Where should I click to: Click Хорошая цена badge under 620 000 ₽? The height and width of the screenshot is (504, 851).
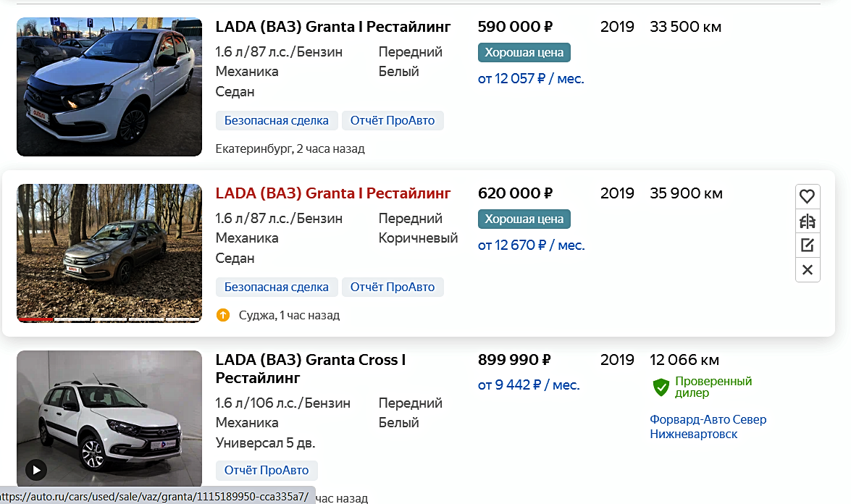click(524, 219)
